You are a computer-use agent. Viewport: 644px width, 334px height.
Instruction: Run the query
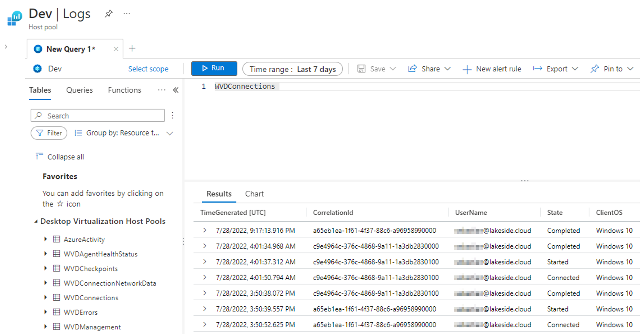coord(214,68)
